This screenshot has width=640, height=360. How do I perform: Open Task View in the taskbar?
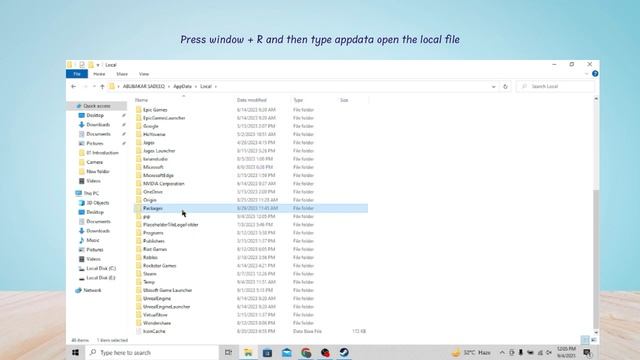[228, 352]
